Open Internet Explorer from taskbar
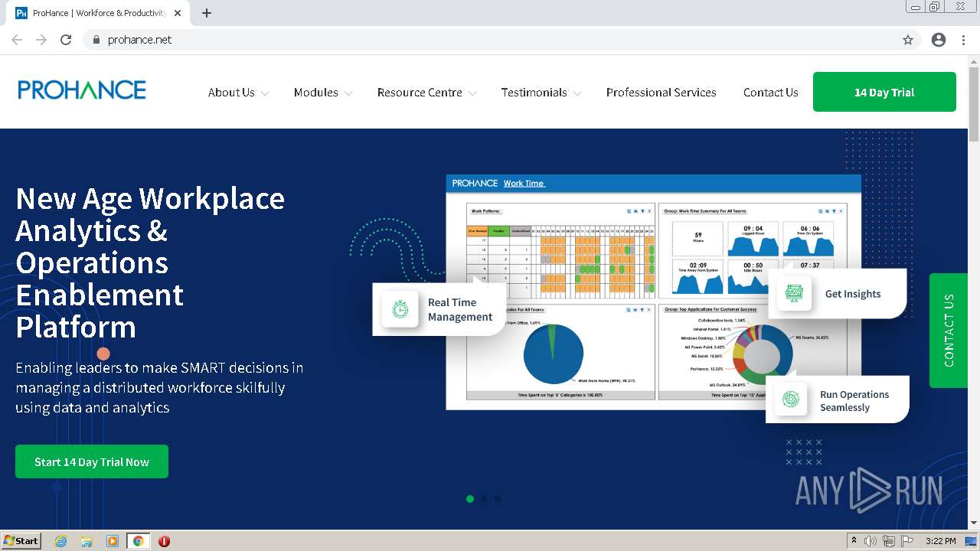This screenshot has width=980, height=551. [61, 541]
